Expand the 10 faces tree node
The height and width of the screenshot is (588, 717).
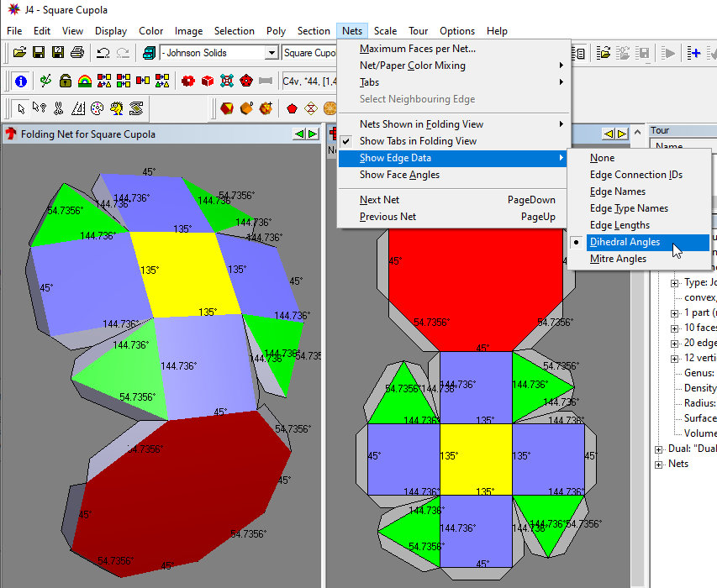pyautogui.click(x=674, y=328)
